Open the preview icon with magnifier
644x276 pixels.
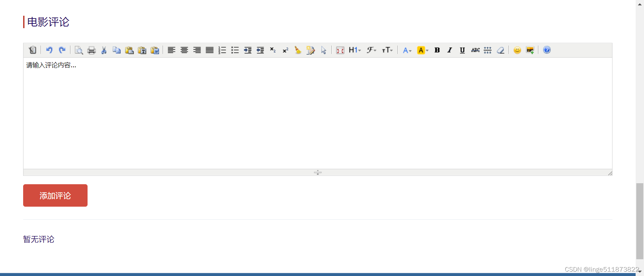(x=79, y=50)
